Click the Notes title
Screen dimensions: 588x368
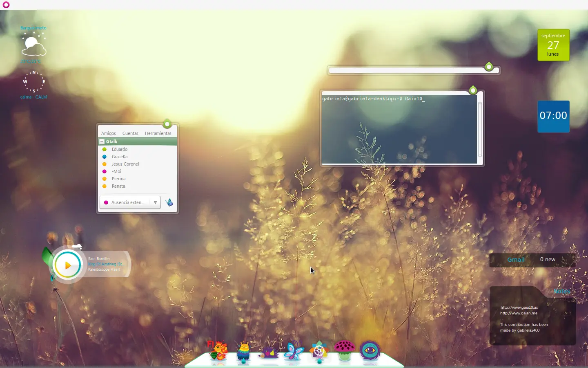coord(561,291)
